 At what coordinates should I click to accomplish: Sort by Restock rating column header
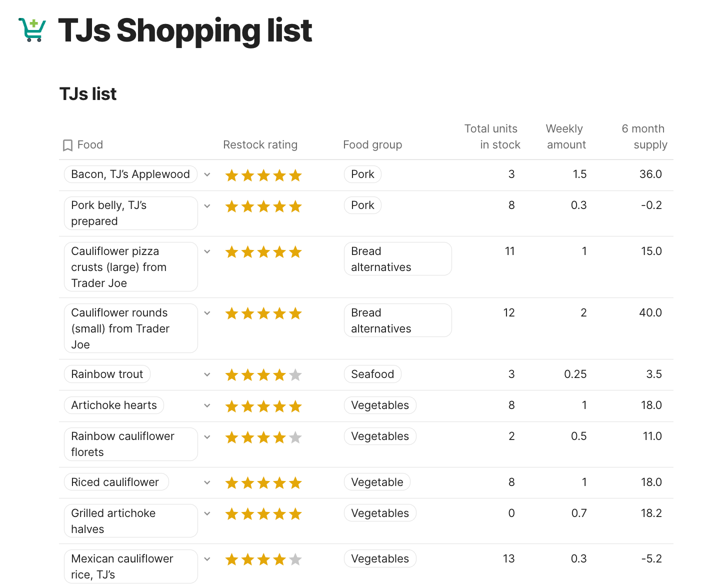click(x=260, y=145)
